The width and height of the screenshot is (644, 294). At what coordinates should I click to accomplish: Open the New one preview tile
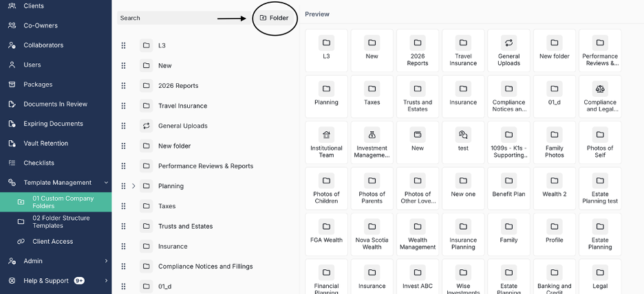[463, 188]
